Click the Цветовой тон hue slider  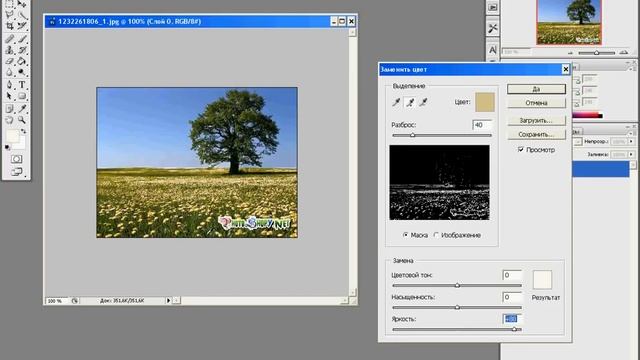point(457,285)
